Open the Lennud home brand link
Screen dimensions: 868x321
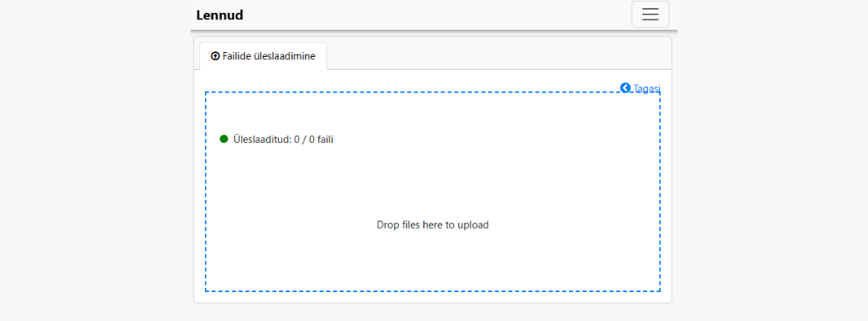(x=219, y=14)
